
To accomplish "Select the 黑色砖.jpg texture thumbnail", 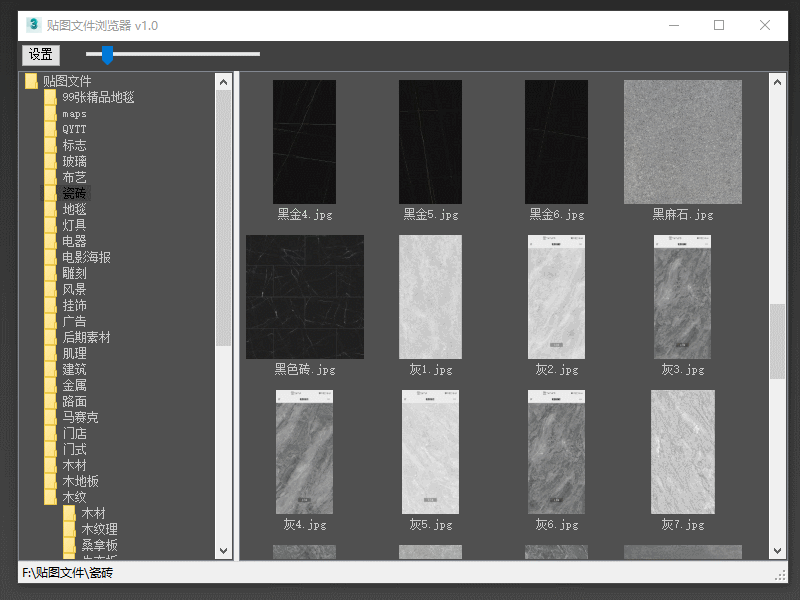I will click(305, 297).
